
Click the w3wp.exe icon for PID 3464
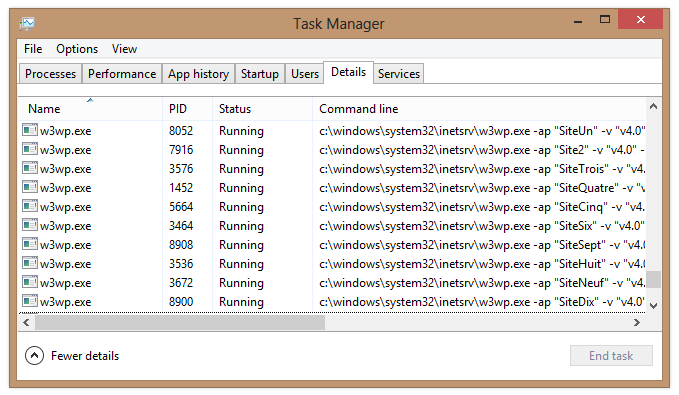click(x=30, y=225)
